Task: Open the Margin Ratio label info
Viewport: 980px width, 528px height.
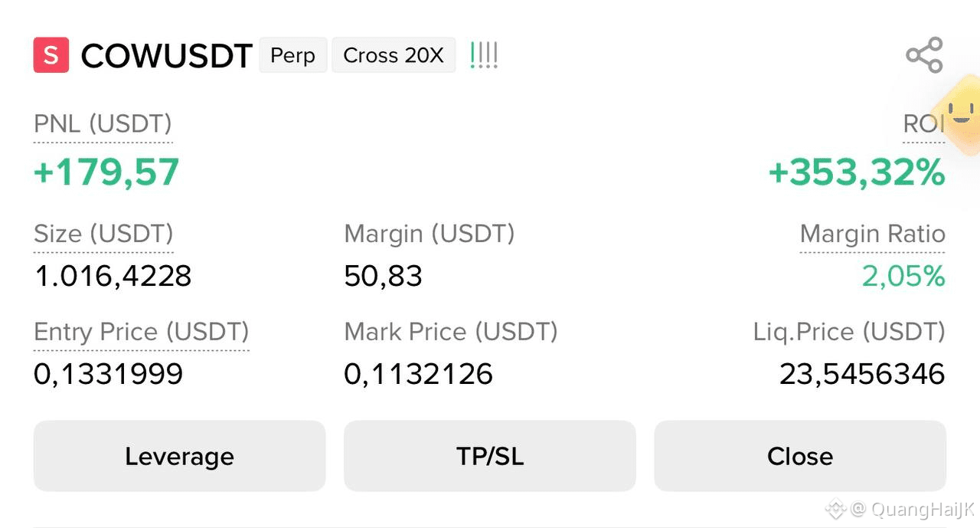Action: (872, 234)
